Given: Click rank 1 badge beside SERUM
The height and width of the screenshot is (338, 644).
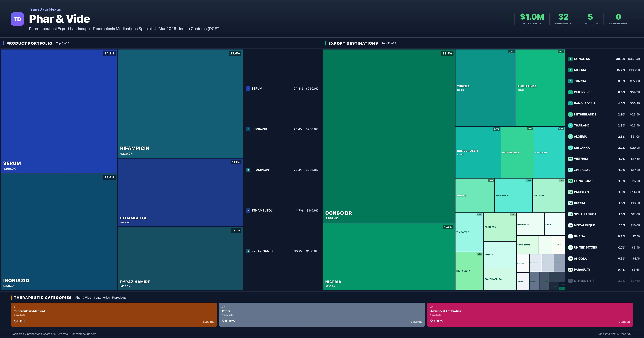Looking at the screenshot, I should (x=248, y=89).
